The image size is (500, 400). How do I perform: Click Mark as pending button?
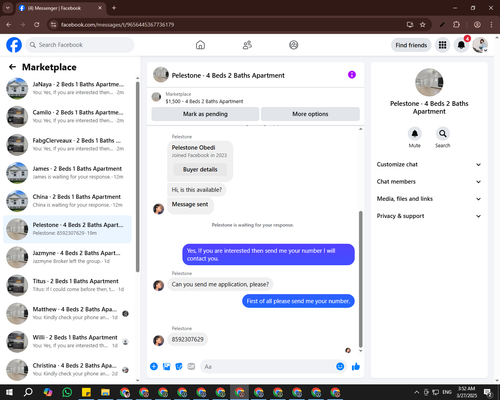coord(205,114)
